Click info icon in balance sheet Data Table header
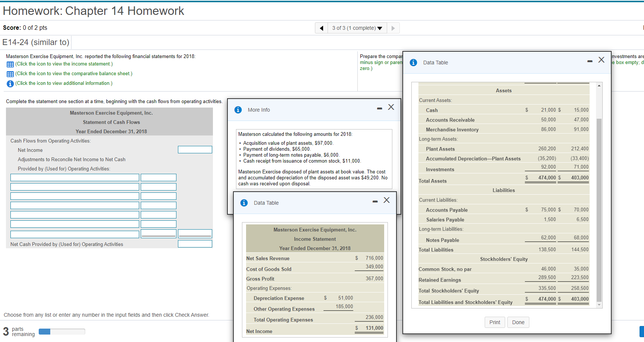Viewport: 644px width, 342px height. [x=414, y=63]
